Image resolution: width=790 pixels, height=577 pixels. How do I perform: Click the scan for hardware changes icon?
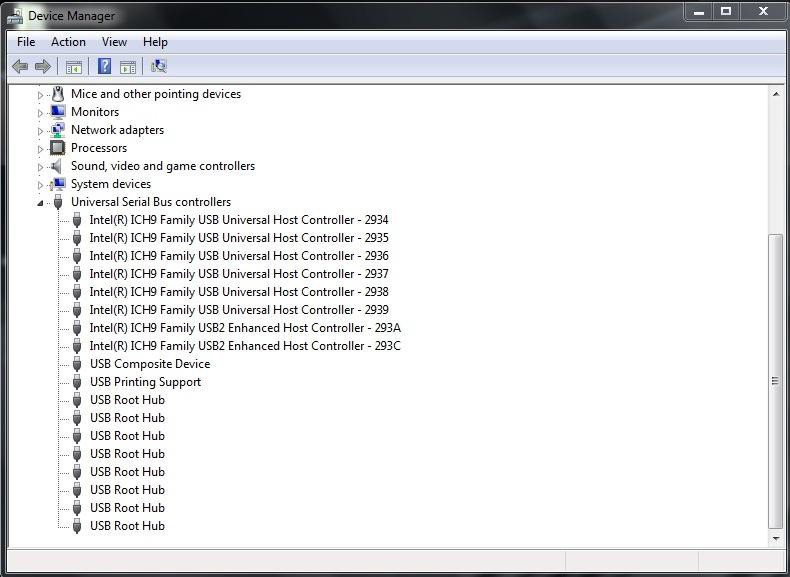tap(158, 67)
